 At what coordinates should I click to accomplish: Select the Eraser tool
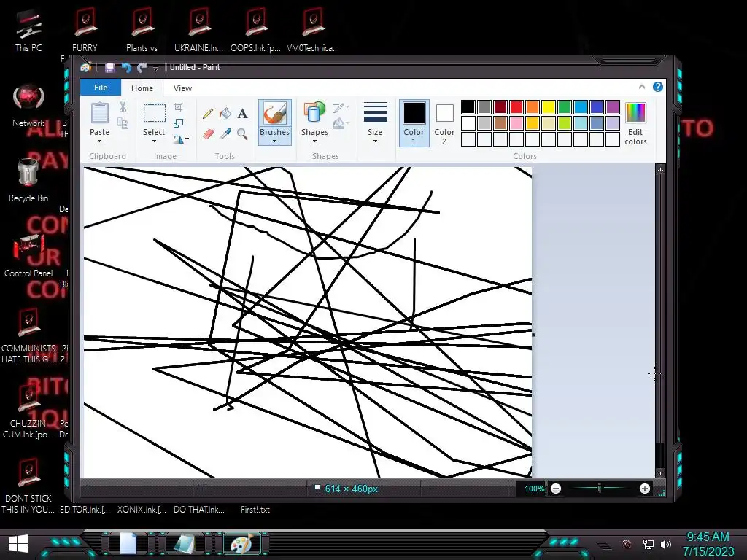(208, 134)
